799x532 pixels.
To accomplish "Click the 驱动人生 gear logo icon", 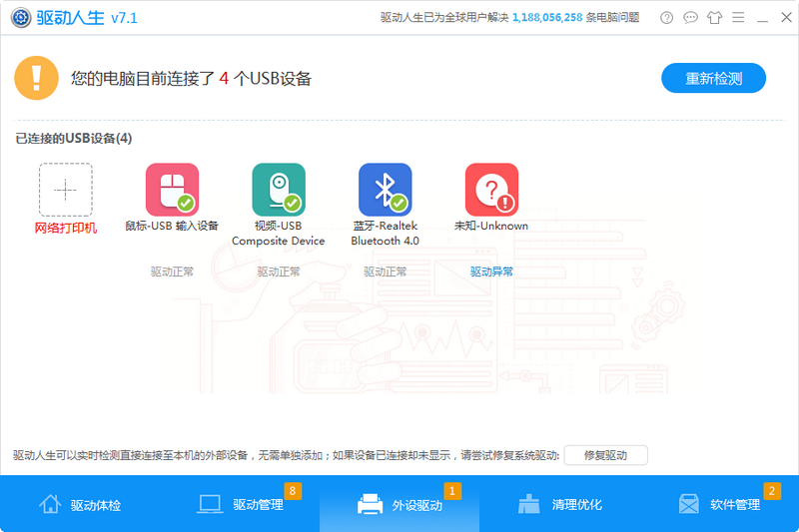I will coord(21,18).
